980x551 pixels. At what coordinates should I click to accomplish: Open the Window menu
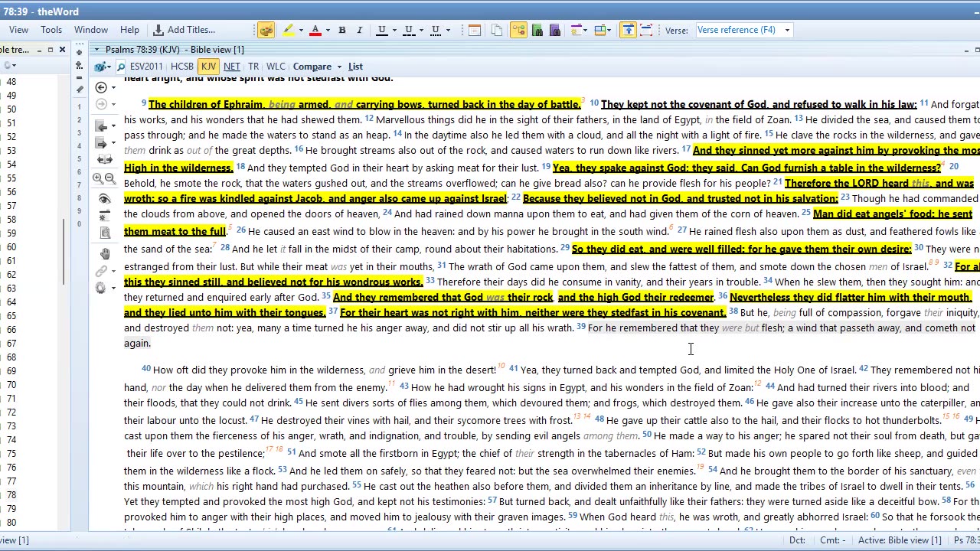[90, 30]
